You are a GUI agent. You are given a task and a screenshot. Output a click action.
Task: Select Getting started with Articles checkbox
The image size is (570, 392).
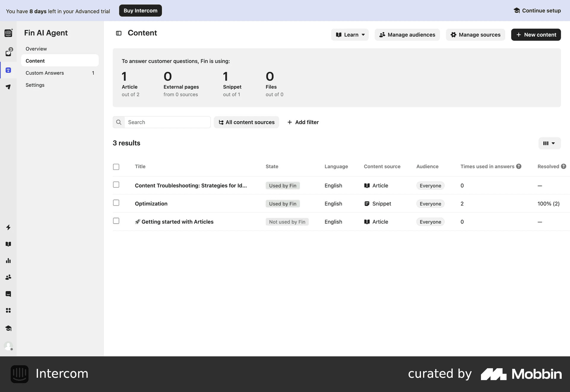116,221
